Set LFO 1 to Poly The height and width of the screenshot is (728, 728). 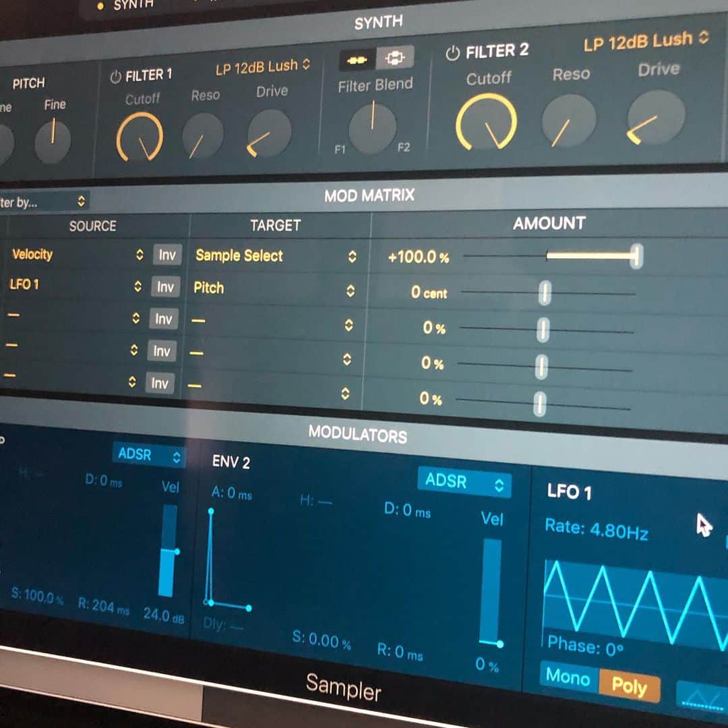(x=629, y=686)
